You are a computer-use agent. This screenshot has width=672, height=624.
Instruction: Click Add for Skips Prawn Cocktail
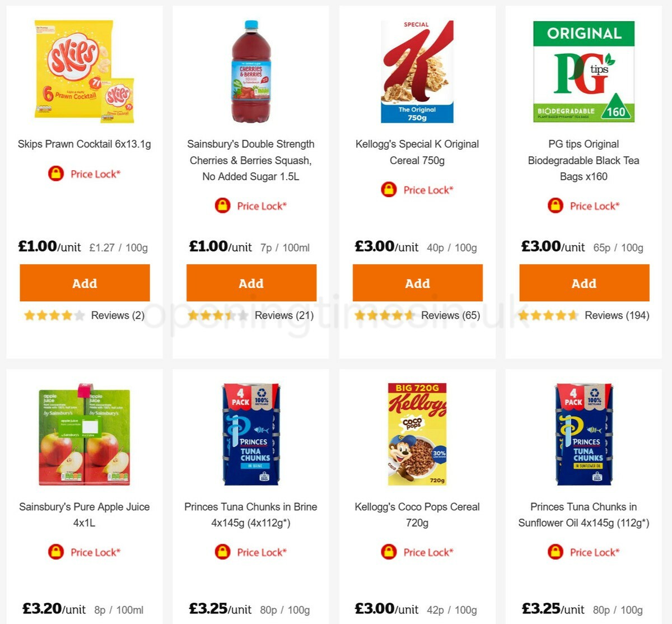click(x=85, y=283)
